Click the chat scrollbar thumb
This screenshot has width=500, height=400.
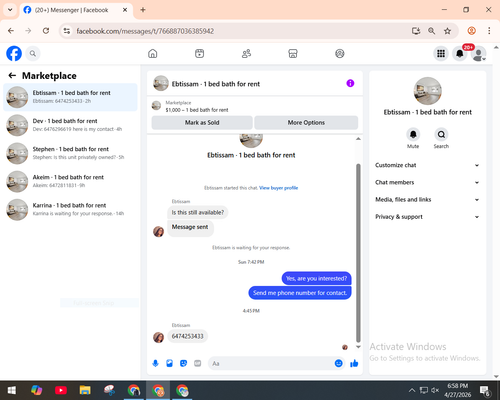(x=358, y=253)
